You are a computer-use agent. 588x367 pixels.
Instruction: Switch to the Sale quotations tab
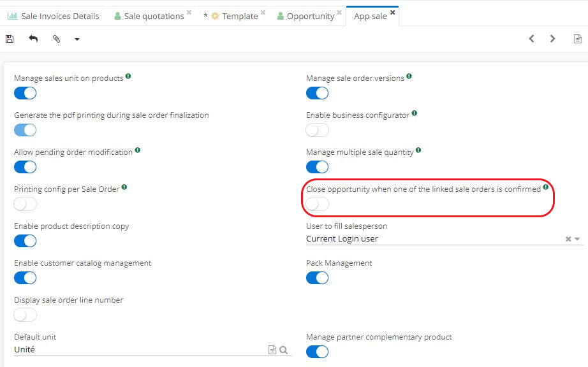(x=154, y=16)
